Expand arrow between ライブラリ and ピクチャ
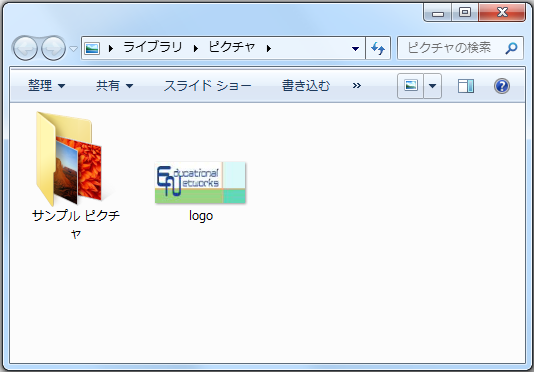534x372 pixels. 196,49
